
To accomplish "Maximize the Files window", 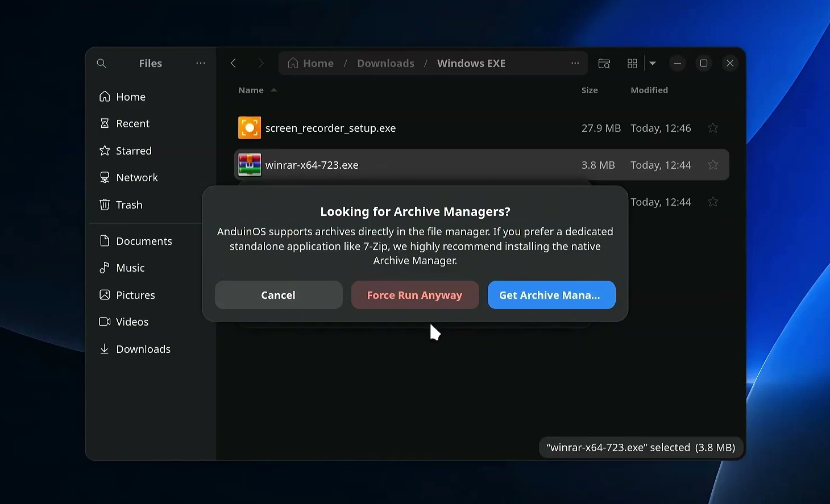I will pyautogui.click(x=704, y=63).
